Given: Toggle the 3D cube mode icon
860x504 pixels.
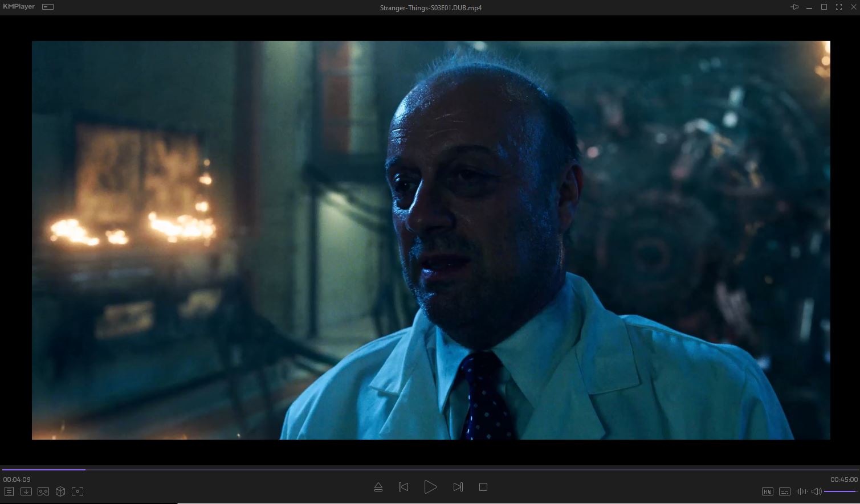Looking at the screenshot, I should [x=60, y=491].
